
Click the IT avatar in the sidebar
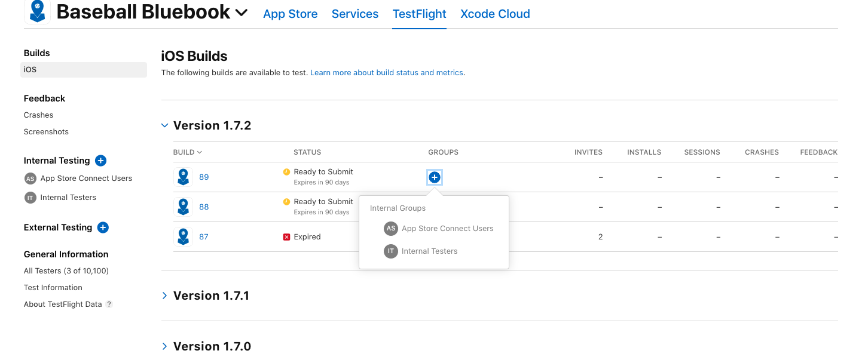pyautogui.click(x=30, y=198)
